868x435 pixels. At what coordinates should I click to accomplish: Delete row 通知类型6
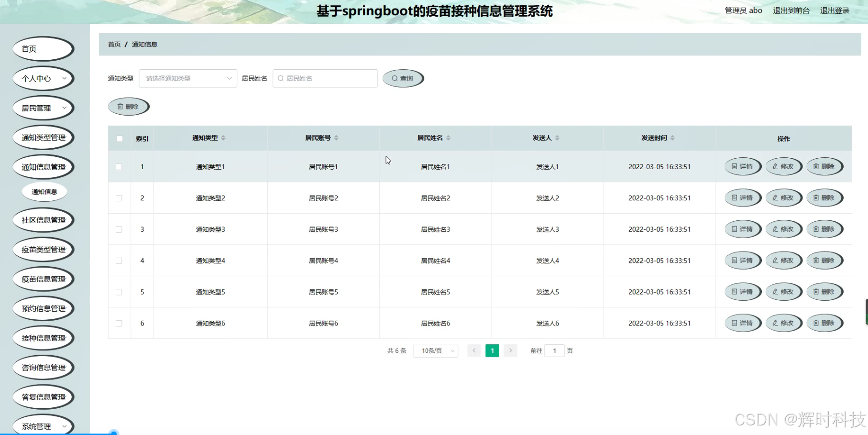pyautogui.click(x=824, y=323)
